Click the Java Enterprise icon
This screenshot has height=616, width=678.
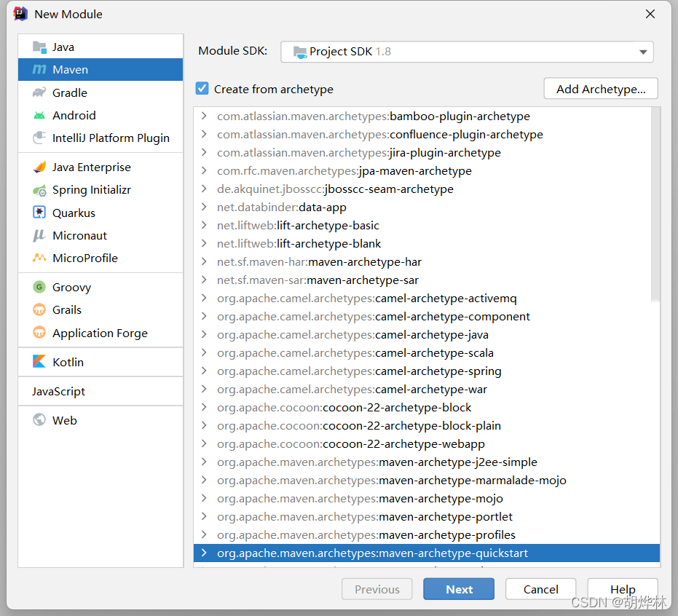[39, 167]
